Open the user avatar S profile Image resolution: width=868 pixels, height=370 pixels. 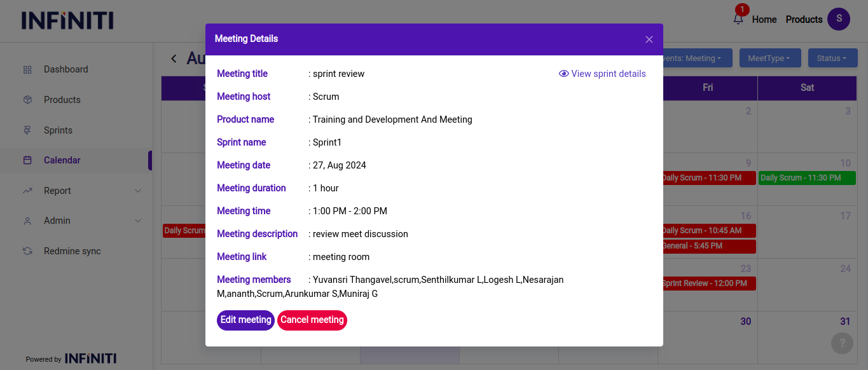pos(838,19)
